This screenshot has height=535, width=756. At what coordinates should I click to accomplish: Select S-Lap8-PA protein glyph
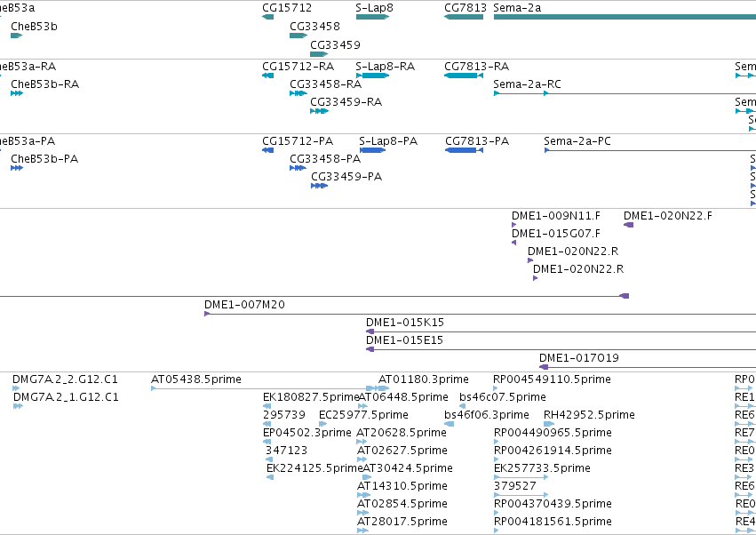373,150
